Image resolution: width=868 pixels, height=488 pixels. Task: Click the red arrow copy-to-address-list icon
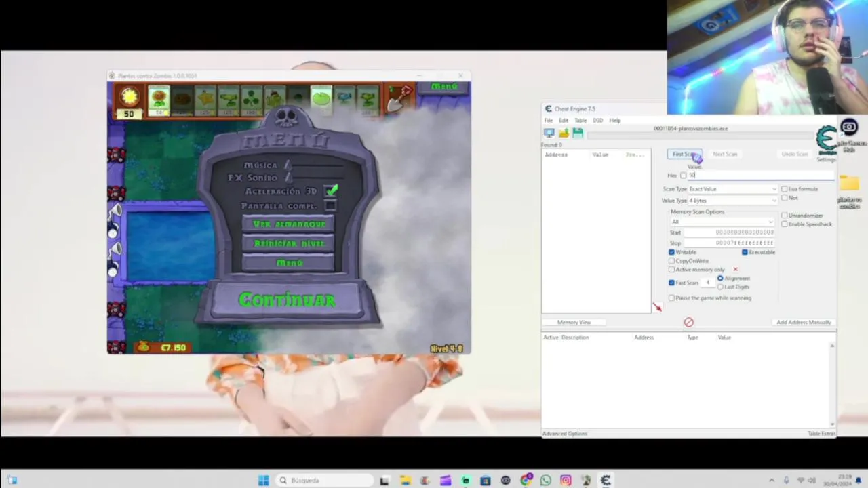pyautogui.click(x=656, y=308)
